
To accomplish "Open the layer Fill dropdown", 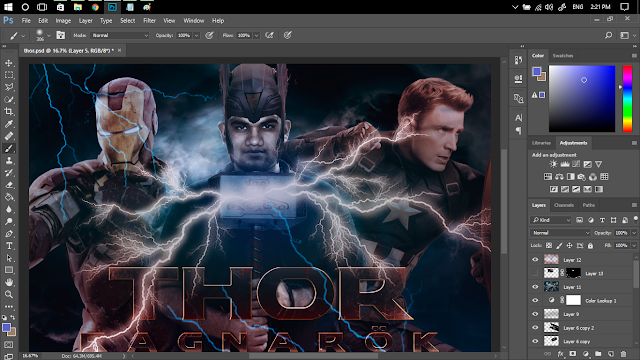I will click(634, 246).
